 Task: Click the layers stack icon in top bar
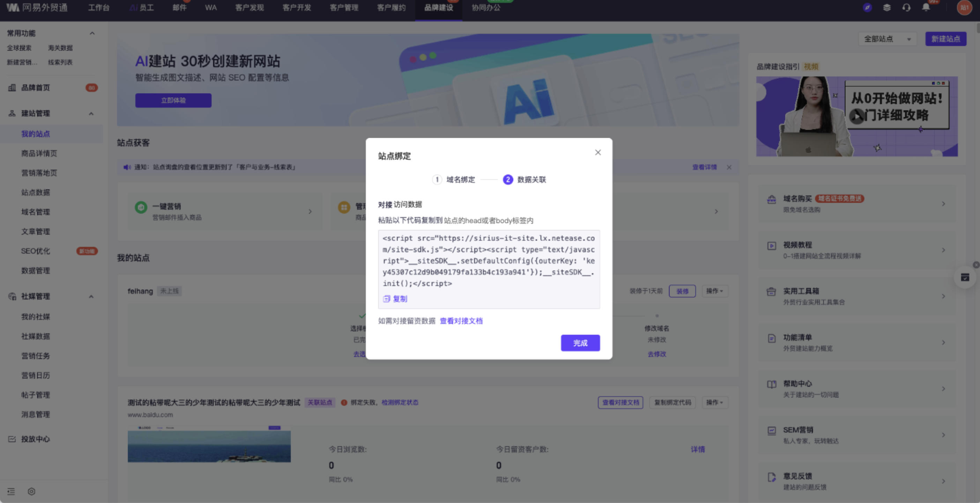point(887,8)
